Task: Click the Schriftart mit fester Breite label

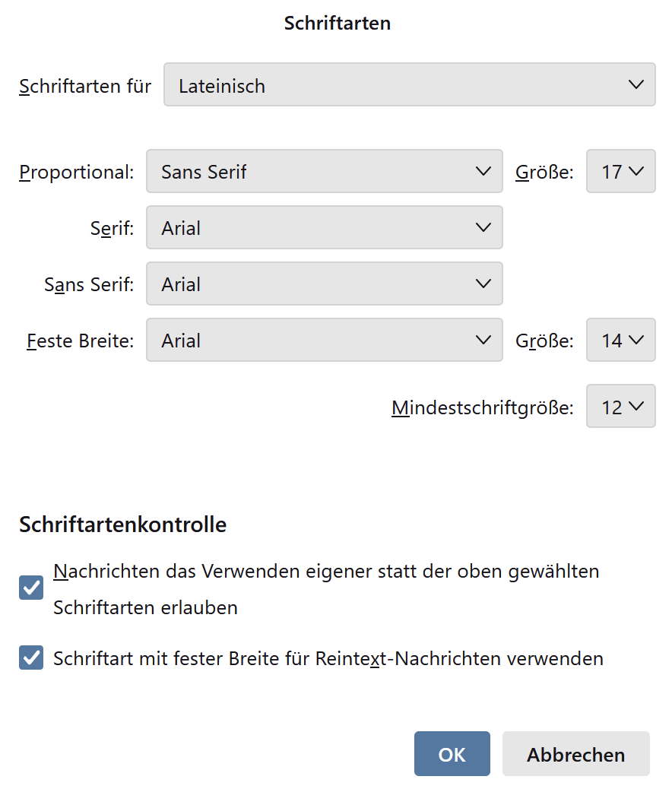Action: tap(328, 658)
